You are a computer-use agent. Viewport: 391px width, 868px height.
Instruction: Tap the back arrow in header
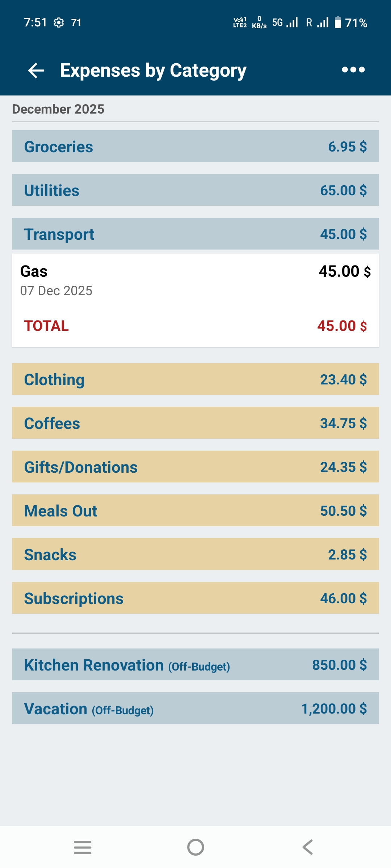click(36, 70)
